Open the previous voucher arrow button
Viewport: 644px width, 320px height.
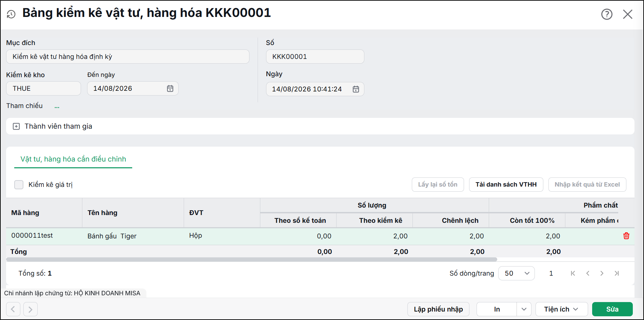click(13, 309)
